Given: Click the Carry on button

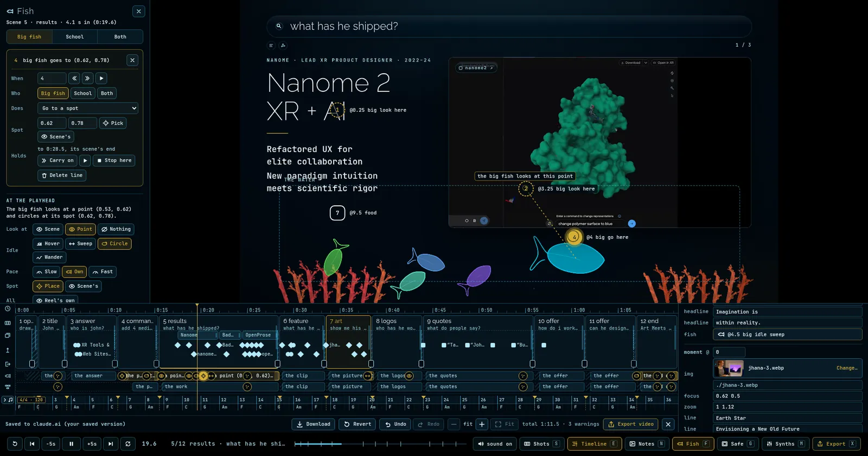Looking at the screenshot, I should click(x=58, y=161).
